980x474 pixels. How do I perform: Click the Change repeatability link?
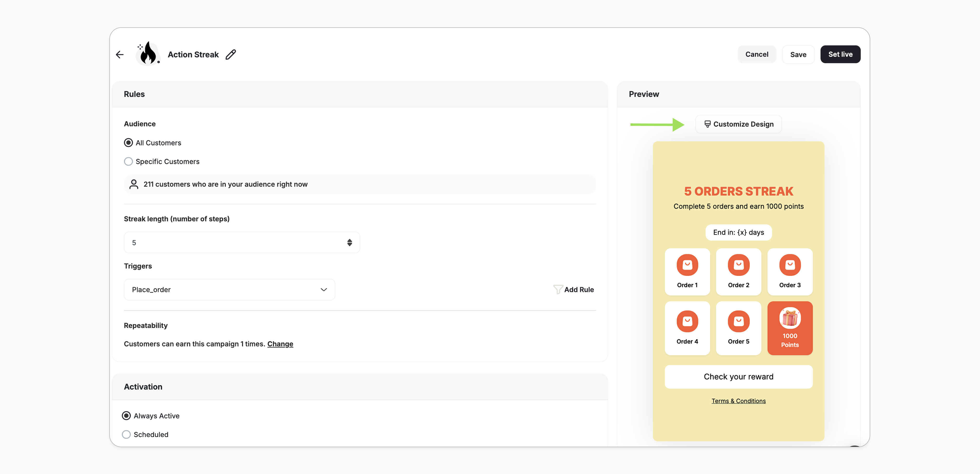pos(280,344)
